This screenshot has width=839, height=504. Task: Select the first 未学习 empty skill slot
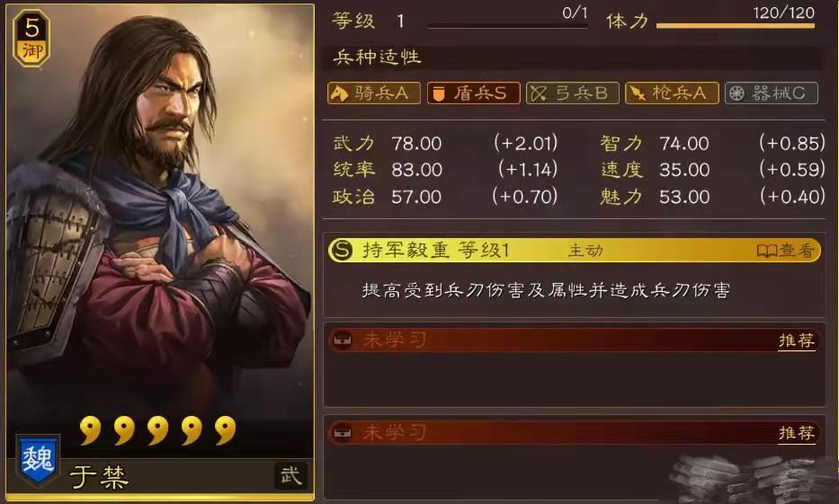tap(574, 365)
